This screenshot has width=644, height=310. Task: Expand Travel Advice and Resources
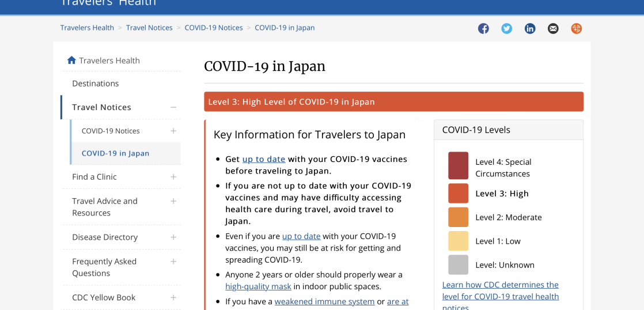click(x=173, y=201)
